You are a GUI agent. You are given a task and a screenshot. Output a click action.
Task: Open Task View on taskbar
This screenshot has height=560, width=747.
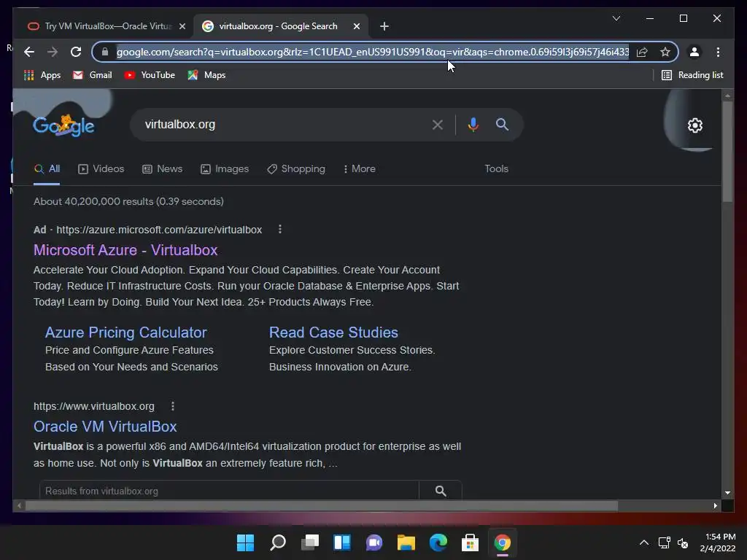tap(309, 542)
